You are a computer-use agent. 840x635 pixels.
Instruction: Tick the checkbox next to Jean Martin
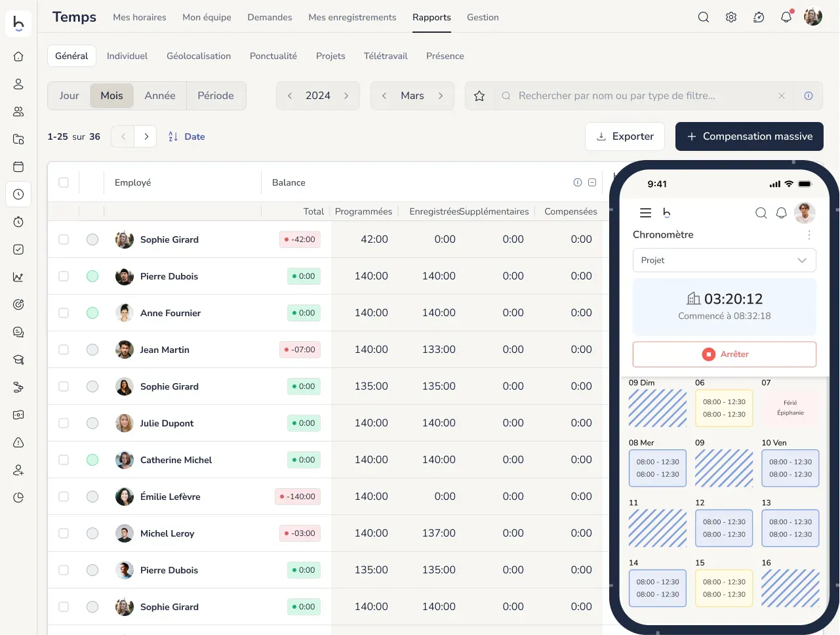(64, 350)
